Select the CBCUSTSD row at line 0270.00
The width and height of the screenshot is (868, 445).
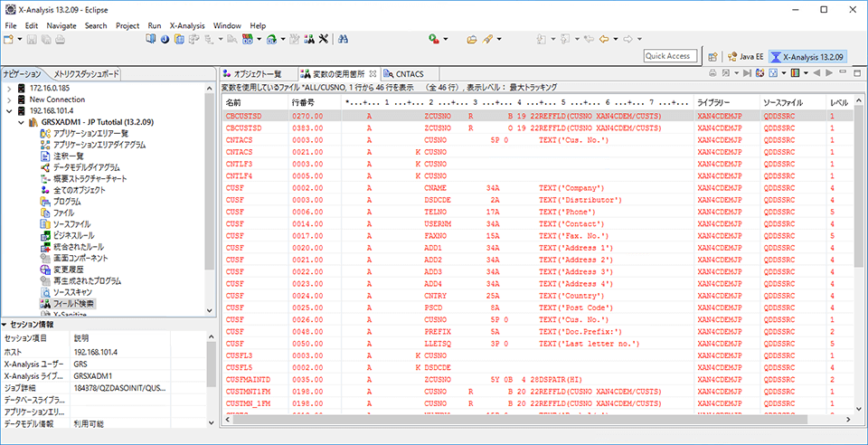(x=537, y=117)
